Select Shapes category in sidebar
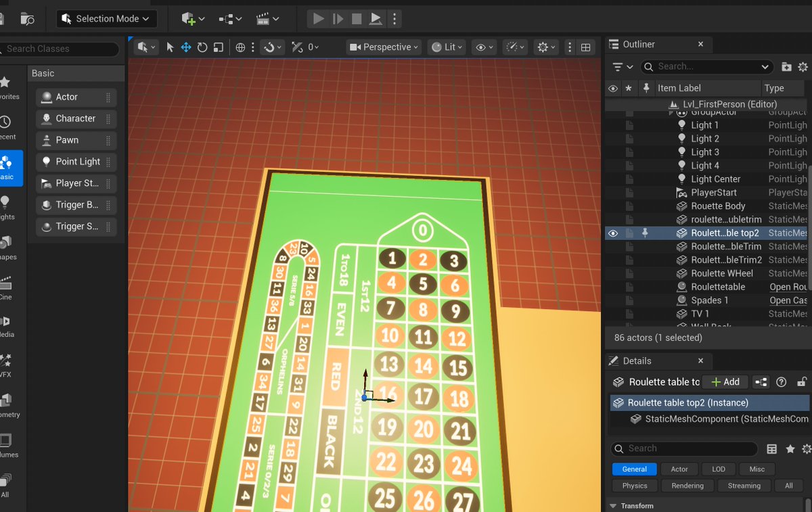Screen dimensions: 812x512 (x=7, y=248)
